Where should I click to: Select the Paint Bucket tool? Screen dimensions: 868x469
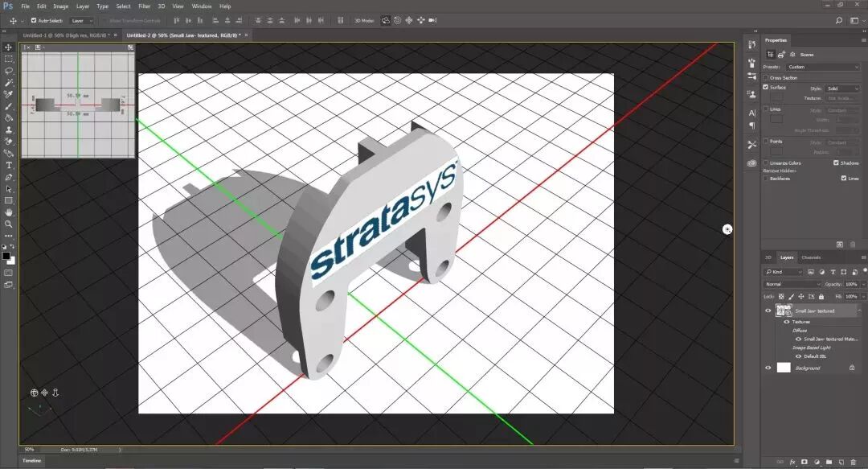point(8,117)
